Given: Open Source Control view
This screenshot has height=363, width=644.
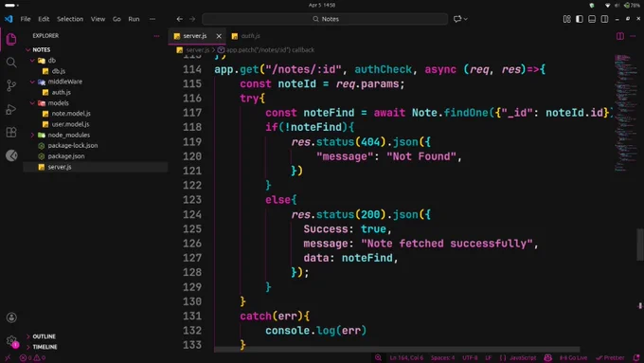Looking at the screenshot, I should (x=11, y=85).
